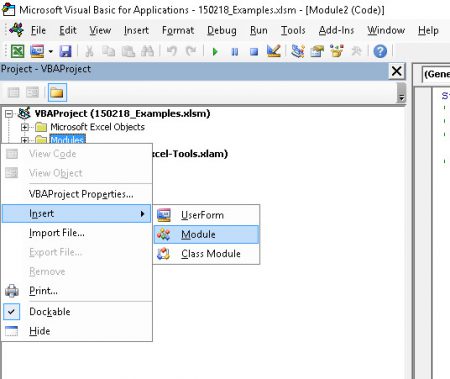
Task: Click the View Microsoft Excel toolbar icon
Action: point(17,51)
